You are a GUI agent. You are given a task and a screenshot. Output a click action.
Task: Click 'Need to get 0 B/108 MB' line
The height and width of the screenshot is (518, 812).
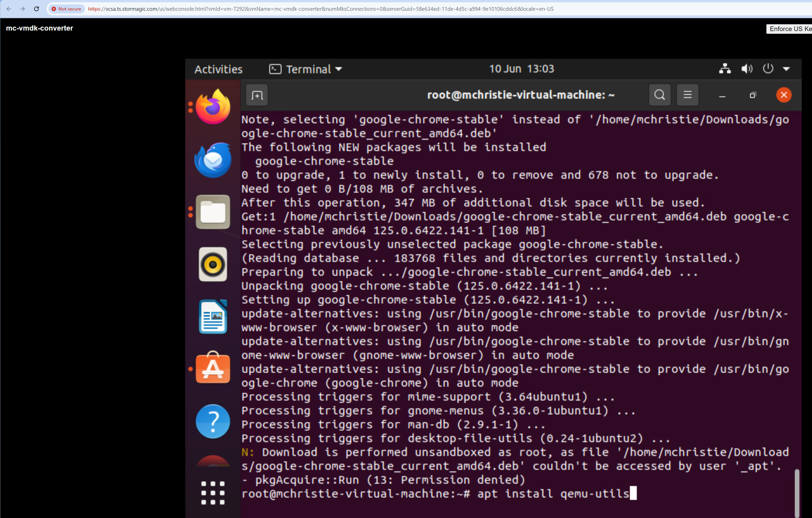362,189
